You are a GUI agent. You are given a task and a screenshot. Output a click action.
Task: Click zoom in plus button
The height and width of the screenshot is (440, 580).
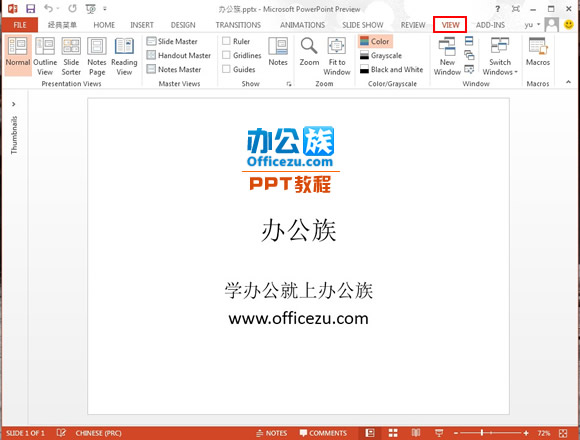tap(526, 433)
